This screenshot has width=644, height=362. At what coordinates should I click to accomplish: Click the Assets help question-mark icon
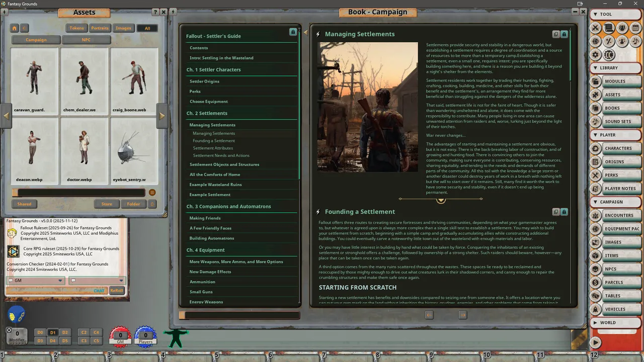pos(155,12)
